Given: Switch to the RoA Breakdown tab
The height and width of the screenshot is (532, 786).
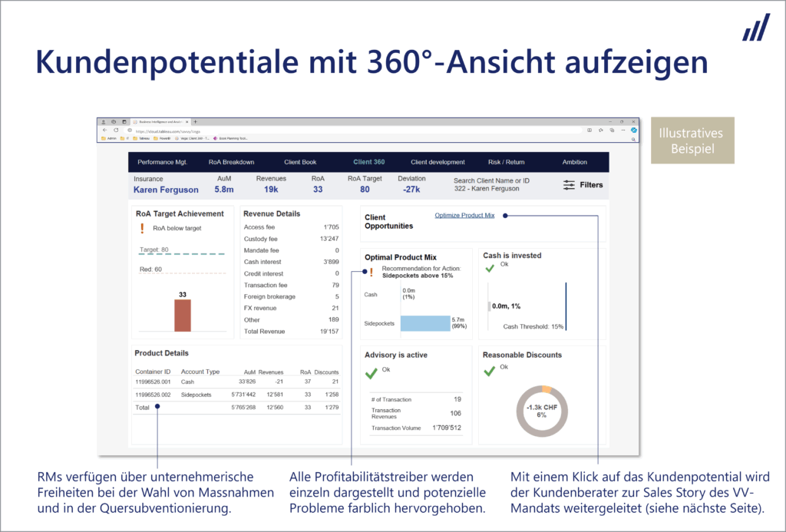Looking at the screenshot, I should [x=231, y=162].
